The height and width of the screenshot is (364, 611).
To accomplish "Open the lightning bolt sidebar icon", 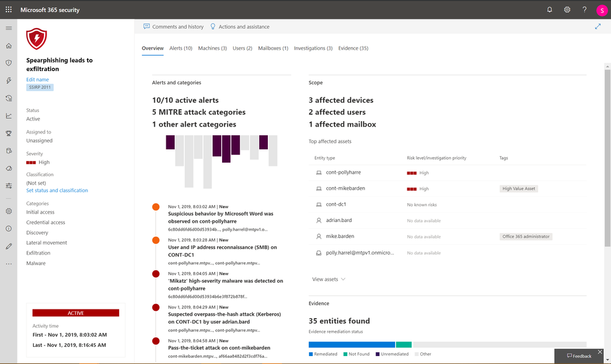I will tap(9, 81).
